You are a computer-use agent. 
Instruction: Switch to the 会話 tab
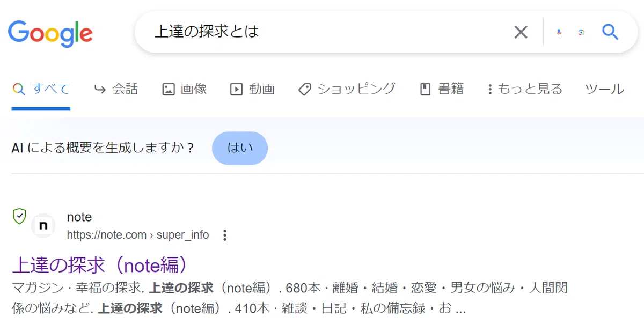pyautogui.click(x=116, y=89)
